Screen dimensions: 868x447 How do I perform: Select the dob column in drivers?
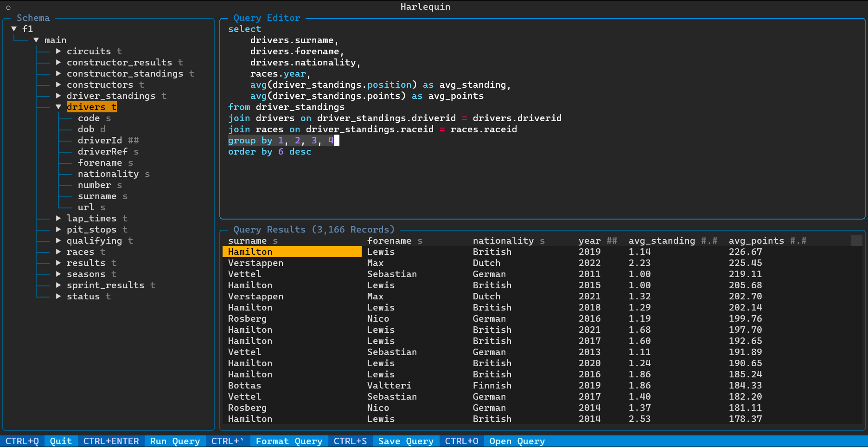coord(92,129)
